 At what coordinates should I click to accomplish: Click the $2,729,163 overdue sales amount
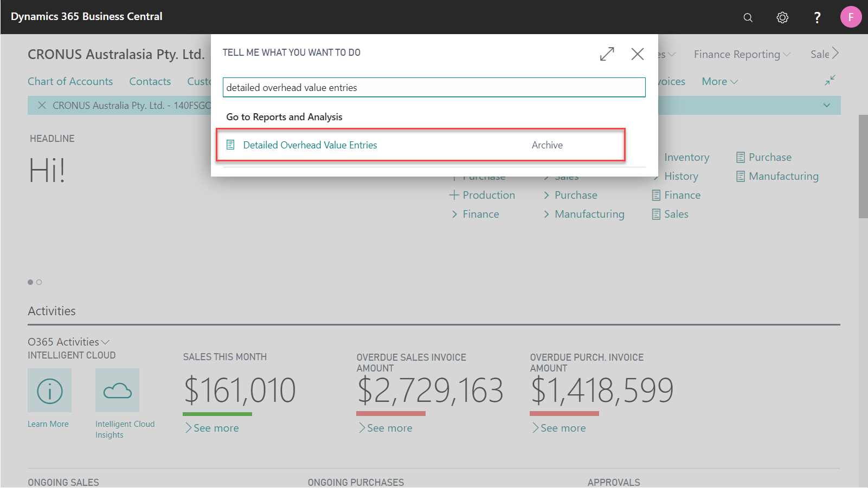click(x=430, y=391)
